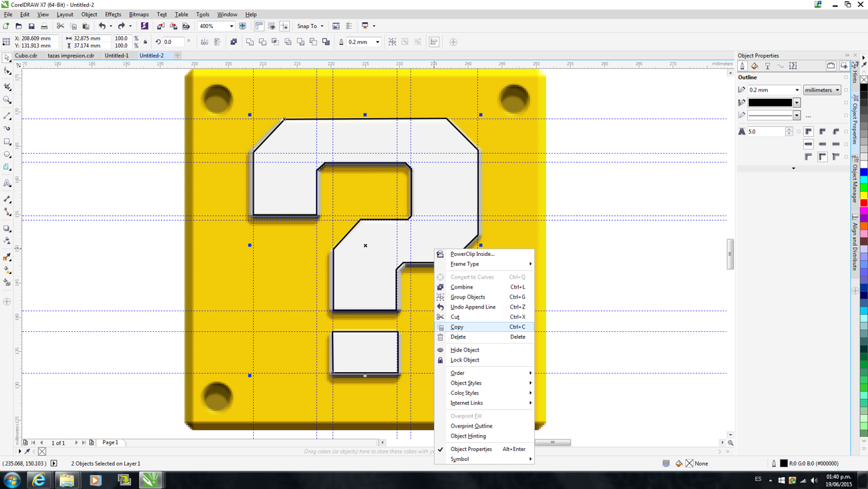Toggle Show Guidelines in the toolbar

click(284, 26)
